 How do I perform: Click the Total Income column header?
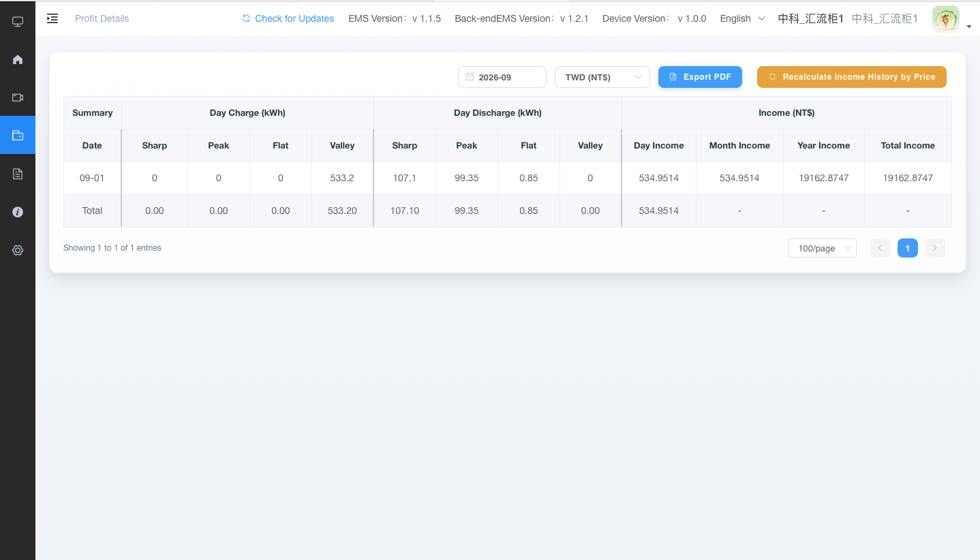(x=908, y=145)
